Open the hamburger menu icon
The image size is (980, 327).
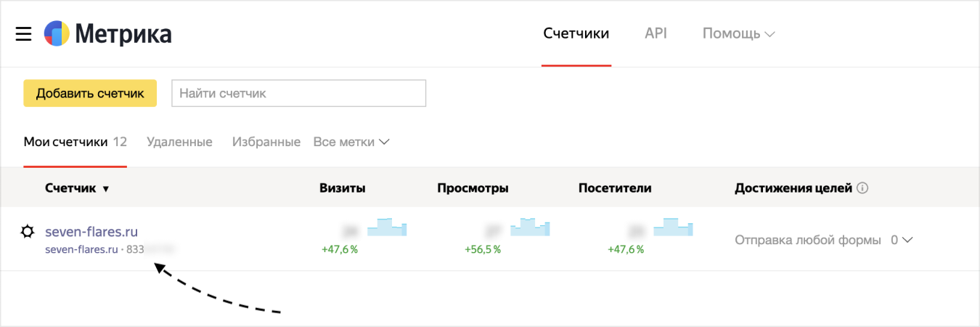[x=23, y=34]
